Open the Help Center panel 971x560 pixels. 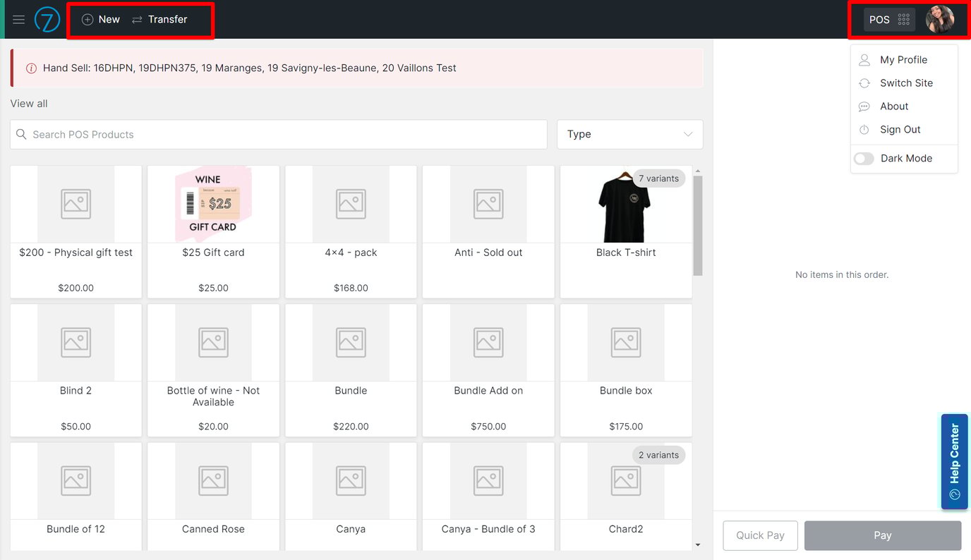954,461
